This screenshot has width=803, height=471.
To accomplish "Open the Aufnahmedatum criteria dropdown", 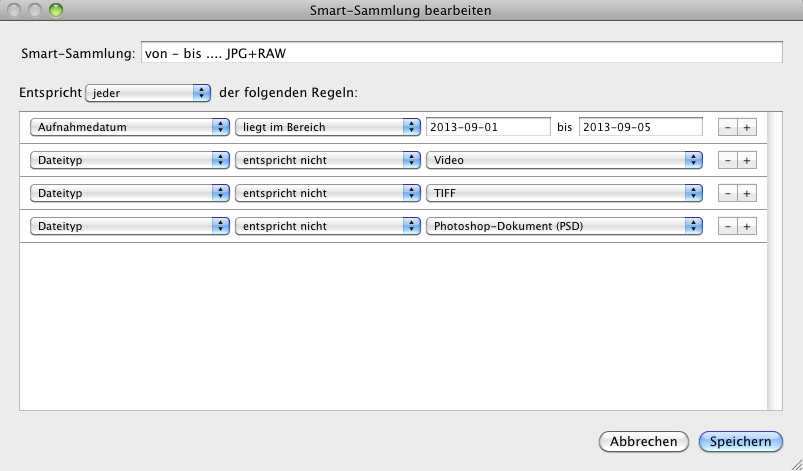I will click(x=130, y=127).
